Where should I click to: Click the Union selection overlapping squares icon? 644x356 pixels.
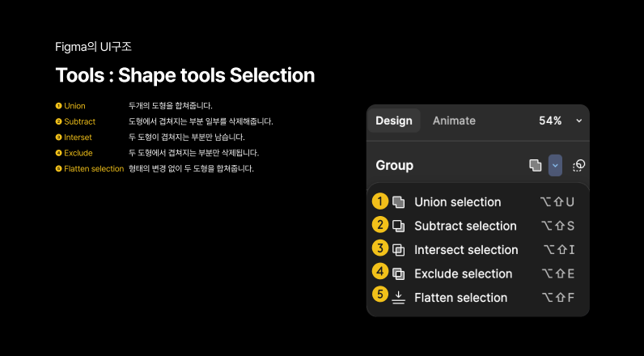(x=398, y=202)
